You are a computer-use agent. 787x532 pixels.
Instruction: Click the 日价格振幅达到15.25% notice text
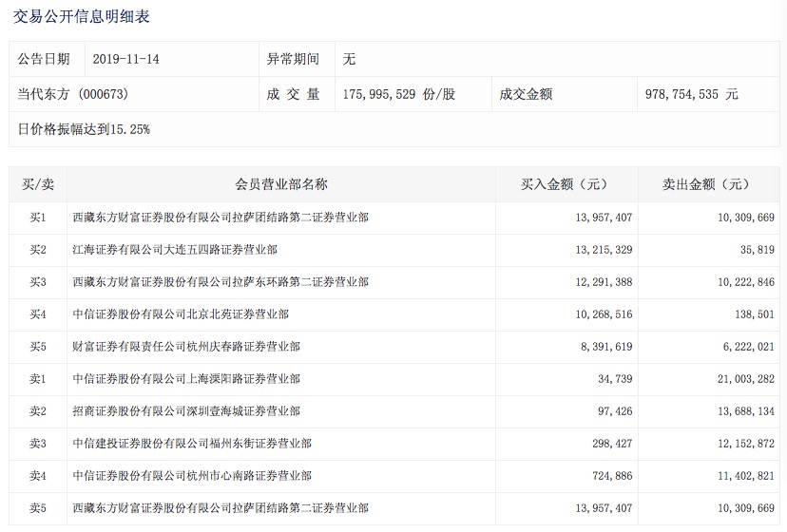pos(84,128)
